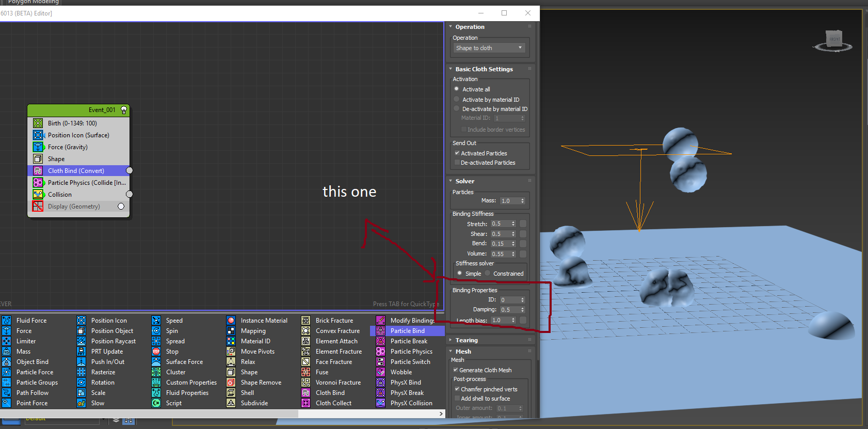Click the Mass value input field

pos(509,201)
